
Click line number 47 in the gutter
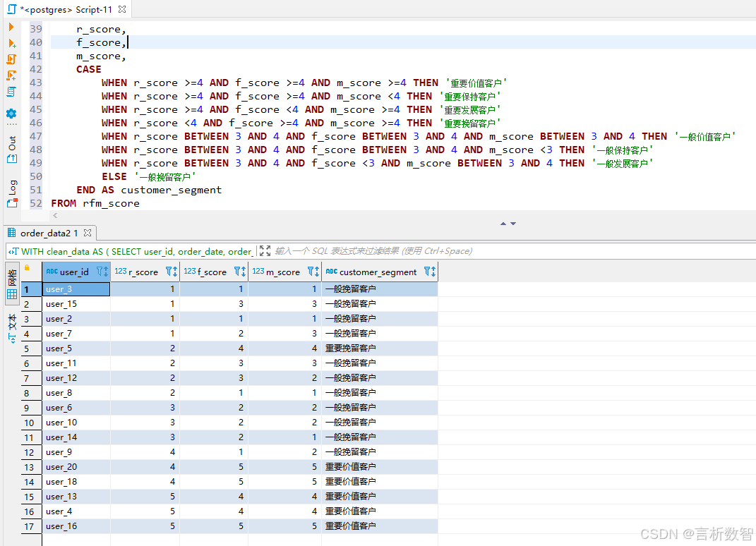click(x=36, y=136)
